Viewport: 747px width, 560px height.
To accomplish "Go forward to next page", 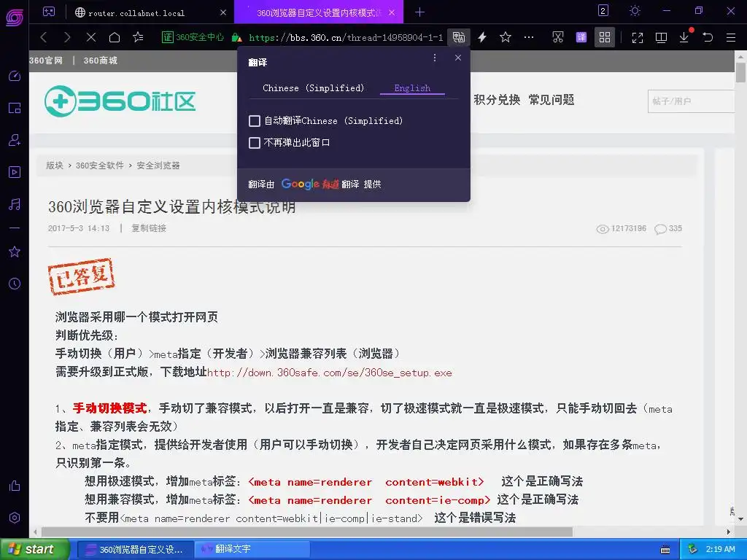I will click(x=67, y=37).
